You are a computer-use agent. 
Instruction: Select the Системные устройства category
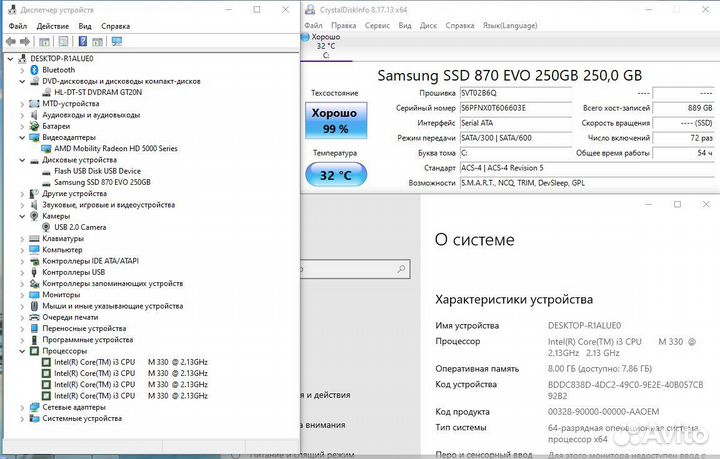82,419
